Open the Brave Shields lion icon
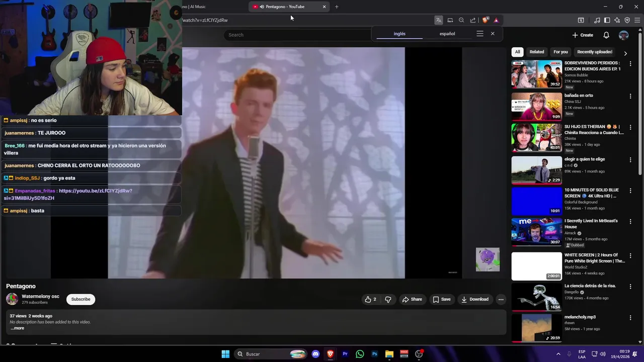 point(485,20)
